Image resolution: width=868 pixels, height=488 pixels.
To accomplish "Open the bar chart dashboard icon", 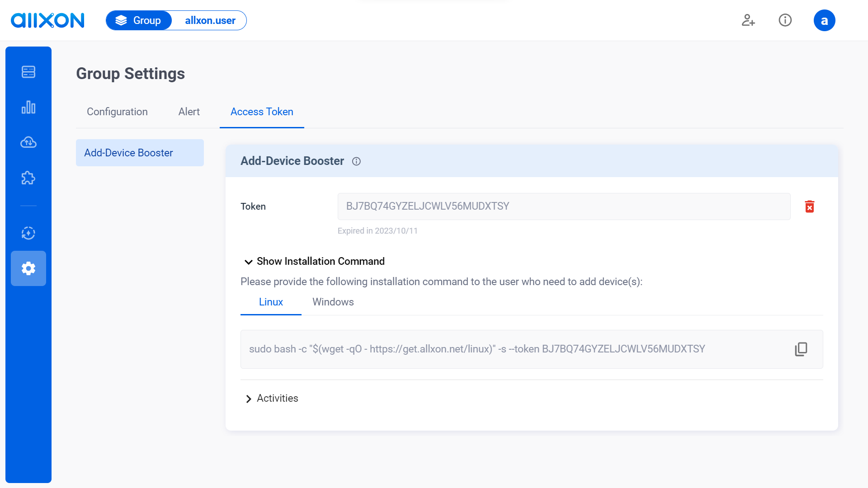I will tap(28, 107).
